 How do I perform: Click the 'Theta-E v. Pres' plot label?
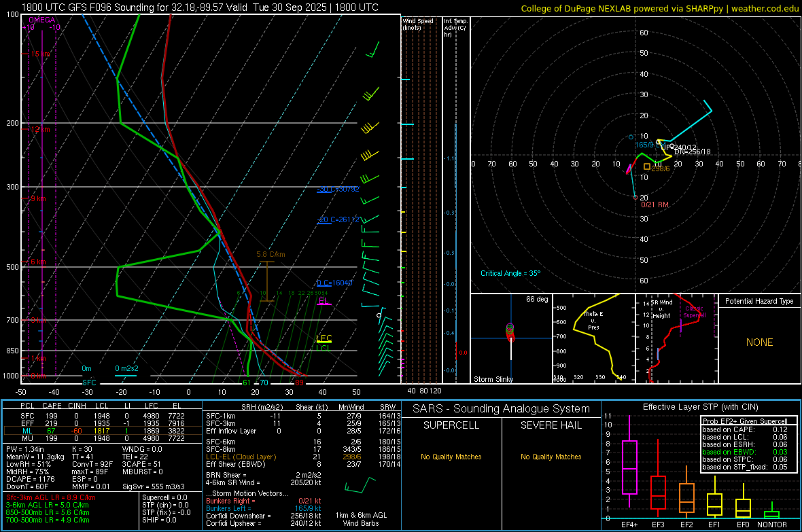pyautogui.click(x=593, y=320)
